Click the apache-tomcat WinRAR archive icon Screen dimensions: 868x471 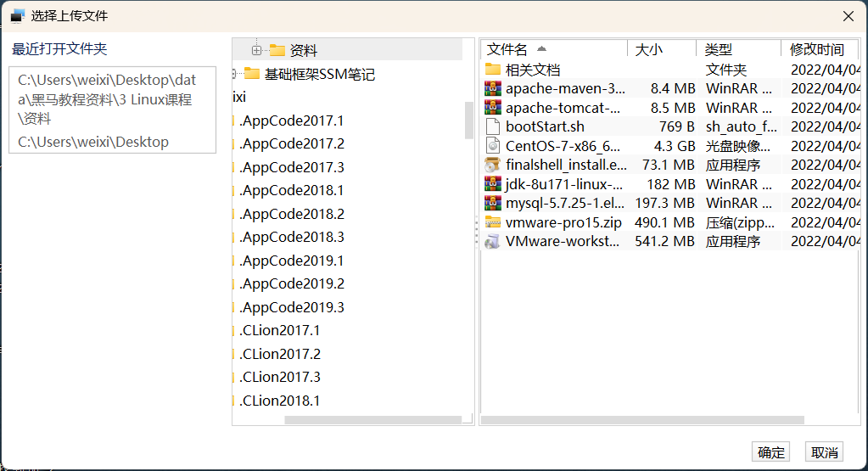pos(493,108)
